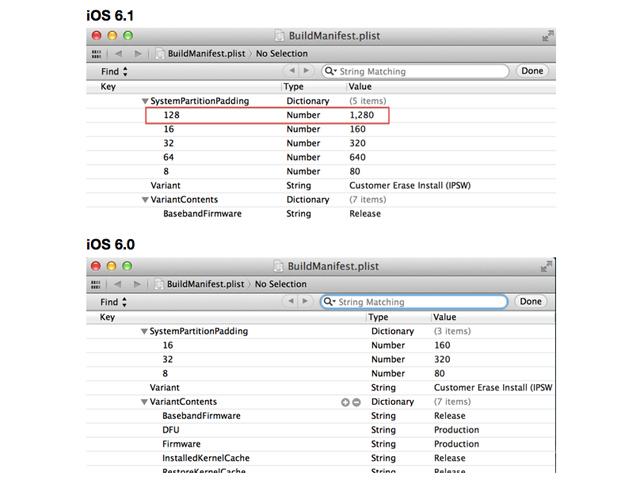Screen dimensions: 640x480
Task: Click next match arrow in iOS 6.1 find bar
Action: 306,71
